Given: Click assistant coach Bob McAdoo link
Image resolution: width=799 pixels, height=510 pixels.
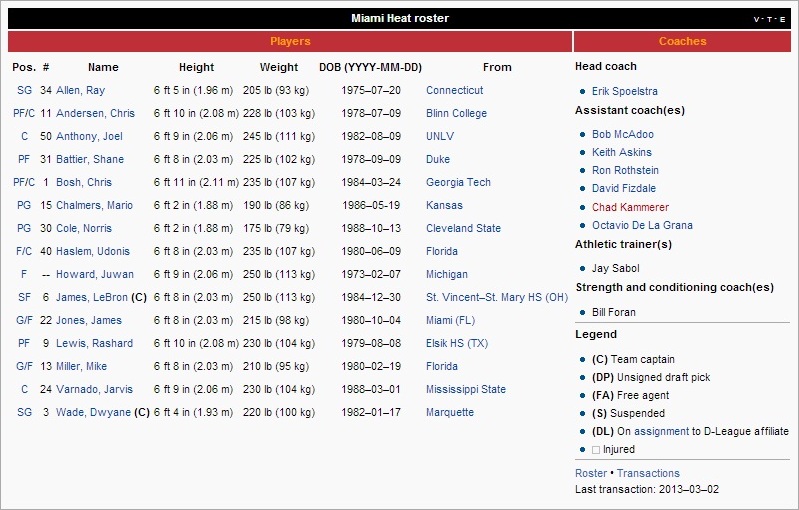Looking at the screenshot, I should point(623,134).
